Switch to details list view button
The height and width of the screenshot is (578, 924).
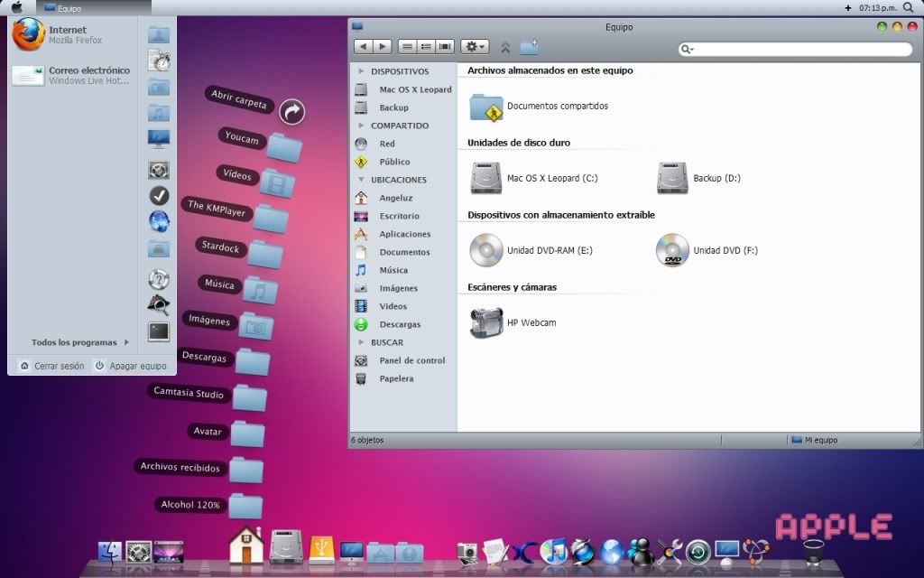pos(426,47)
